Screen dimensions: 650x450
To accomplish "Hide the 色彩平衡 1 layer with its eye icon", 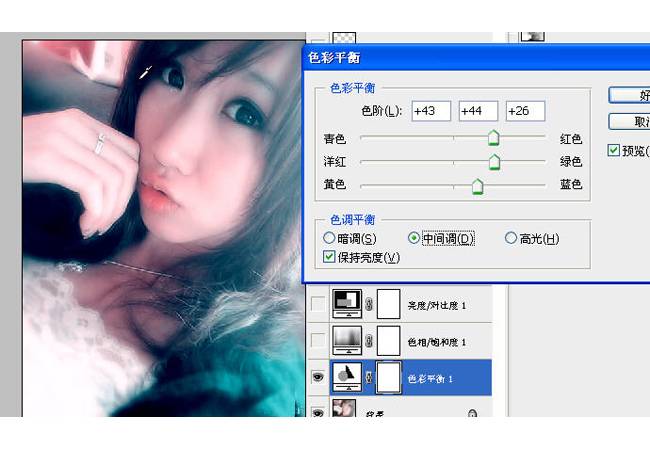I will [318, 377].
